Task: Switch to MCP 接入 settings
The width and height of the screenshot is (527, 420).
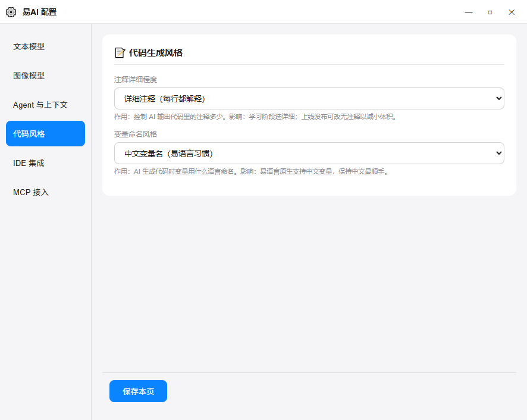Action: pos(45,192)
